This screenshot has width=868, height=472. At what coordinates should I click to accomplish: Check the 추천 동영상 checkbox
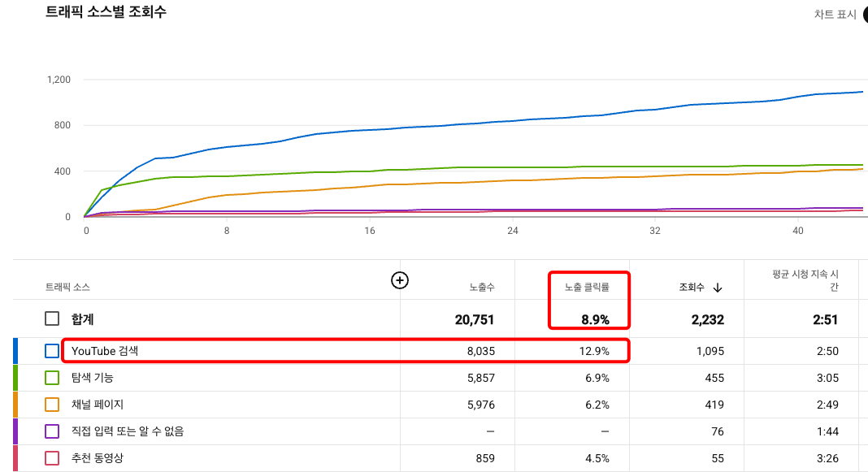52,458
